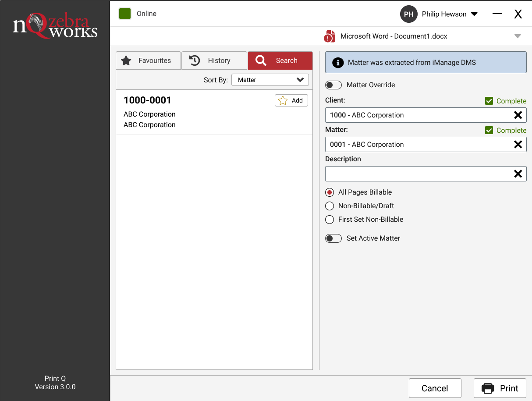Viewport: 532px width, 401px height.
Task: Switch to the Favourites tab
Action: pyautogui.click(x=148, y=60)
